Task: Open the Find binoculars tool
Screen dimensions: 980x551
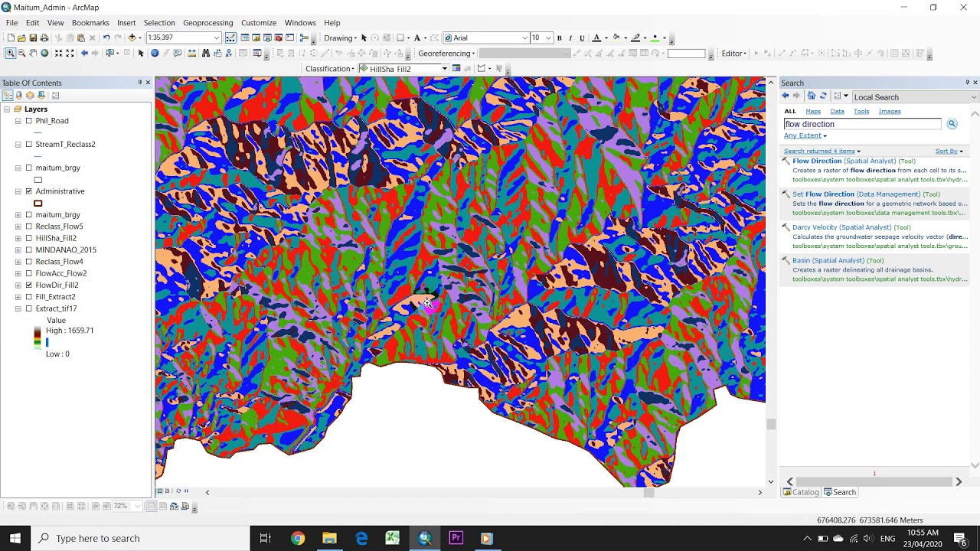Action: tap(205, 53)
